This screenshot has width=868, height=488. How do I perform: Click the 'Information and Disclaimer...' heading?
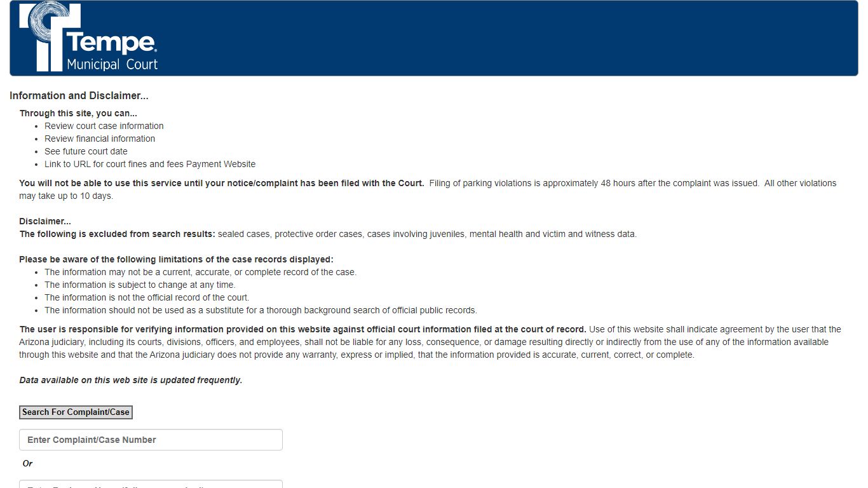(x=79, y=96)
